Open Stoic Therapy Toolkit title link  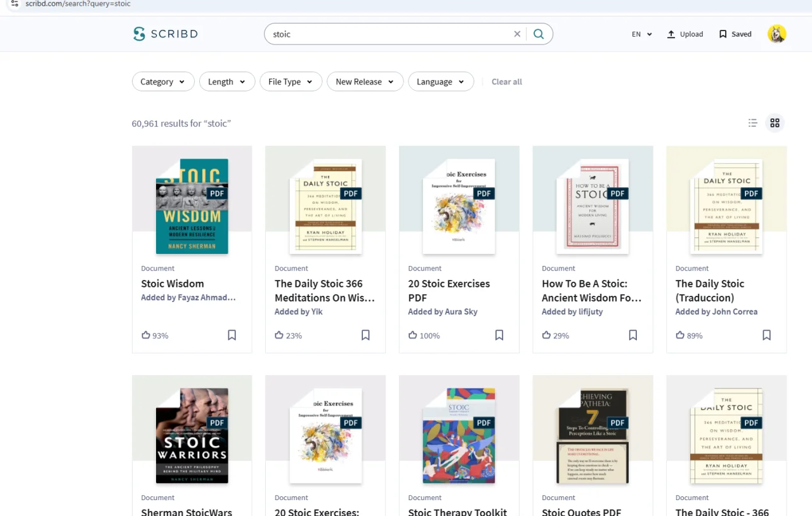(x=458, y=512)
